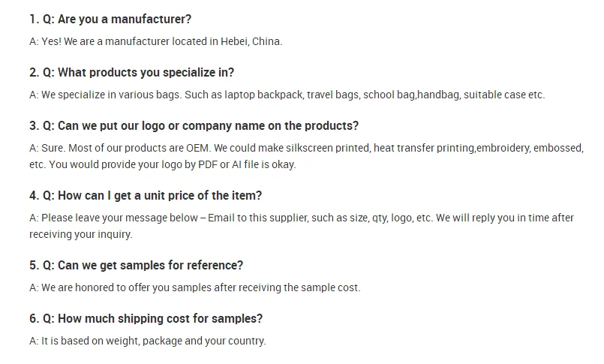604x364 pixels.
Task: Click "OEM" in the logo answer
Action: point(197,149)
